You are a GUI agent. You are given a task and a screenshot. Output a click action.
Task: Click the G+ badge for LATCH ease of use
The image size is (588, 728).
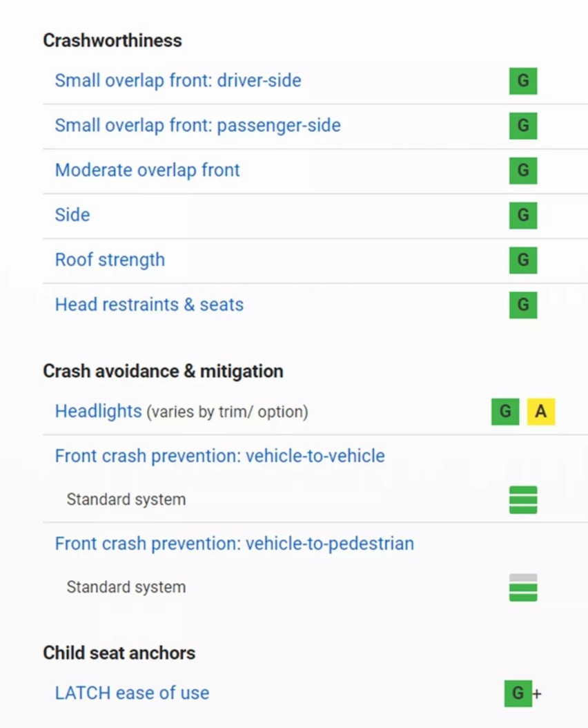click(523, 693)
